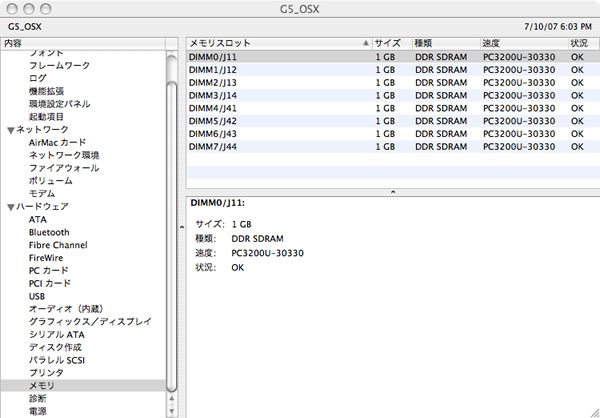Click the vertical sidebar splitter handle

182,227
